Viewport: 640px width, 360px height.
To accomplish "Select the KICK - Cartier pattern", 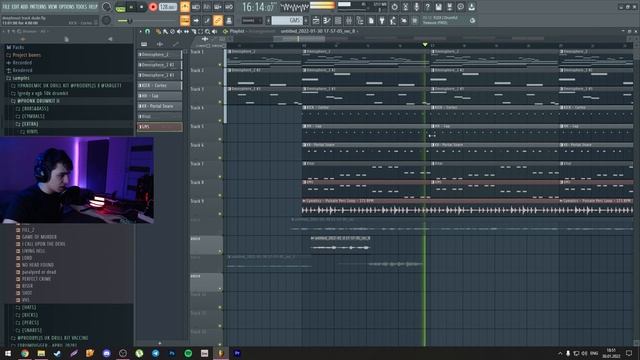I will pyautogui.click(x=160, y=85).
